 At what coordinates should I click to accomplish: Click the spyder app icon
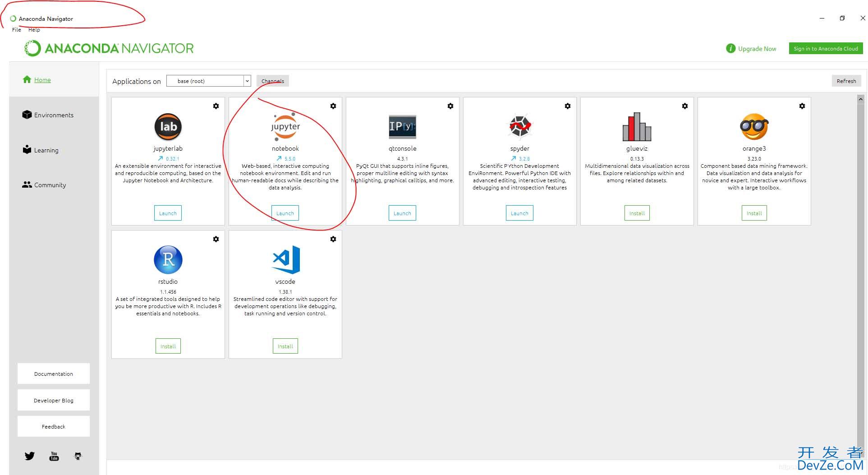(519, 127)
